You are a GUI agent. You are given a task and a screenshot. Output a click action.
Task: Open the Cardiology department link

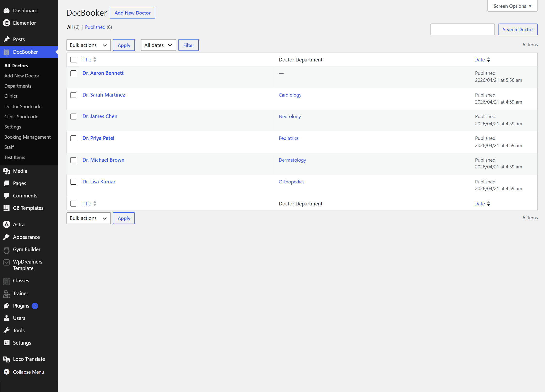click(290, 95)
